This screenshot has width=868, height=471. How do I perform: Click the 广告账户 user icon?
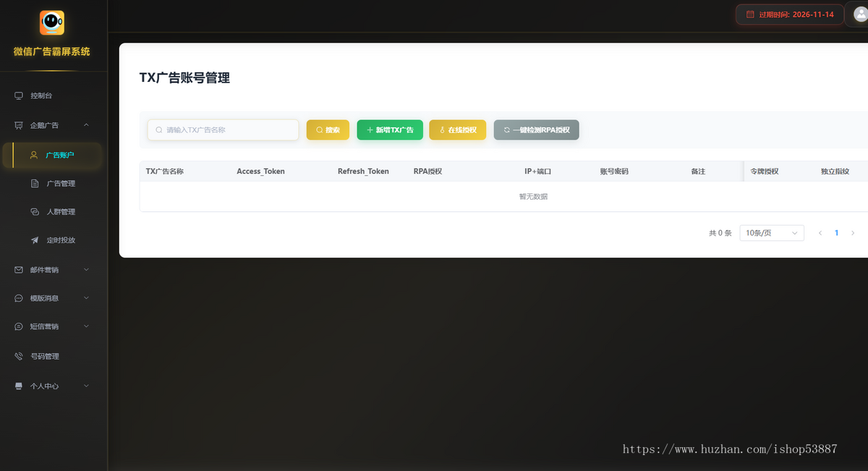(x=33, y=155)
